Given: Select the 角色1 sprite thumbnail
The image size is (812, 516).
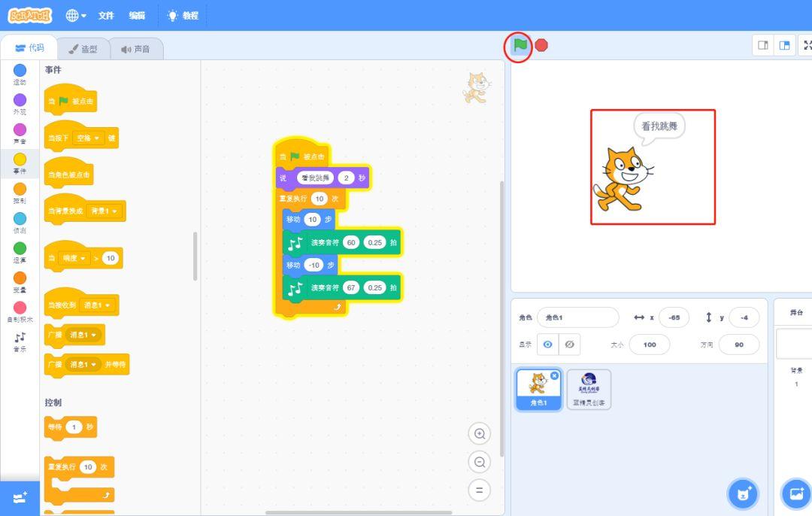Looking at the screenshot, I should [x=538, y=390].
